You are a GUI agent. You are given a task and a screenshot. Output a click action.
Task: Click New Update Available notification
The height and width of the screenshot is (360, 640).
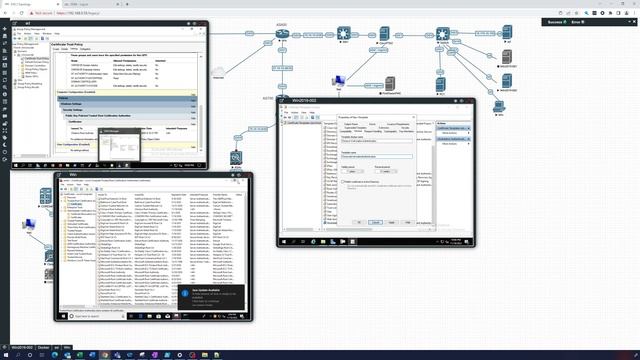(211, 297)
